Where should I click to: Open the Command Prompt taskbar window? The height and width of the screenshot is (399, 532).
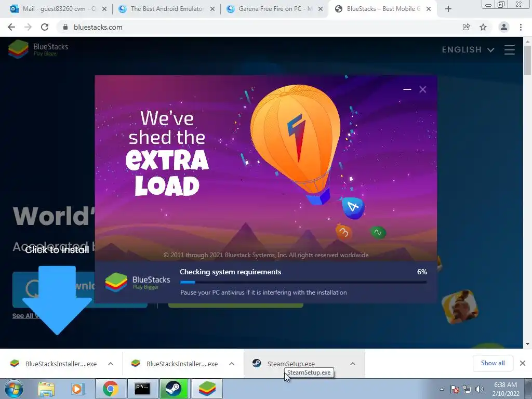coord(142,389)
